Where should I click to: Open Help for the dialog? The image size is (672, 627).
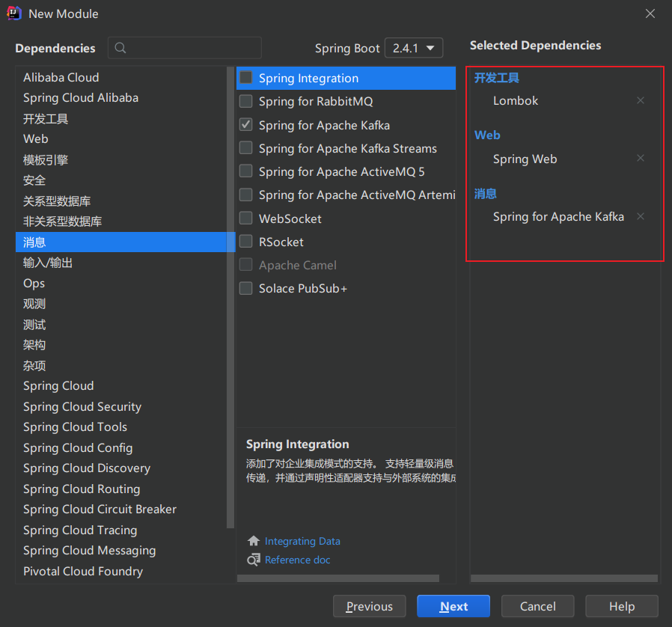tap(622, 606)
